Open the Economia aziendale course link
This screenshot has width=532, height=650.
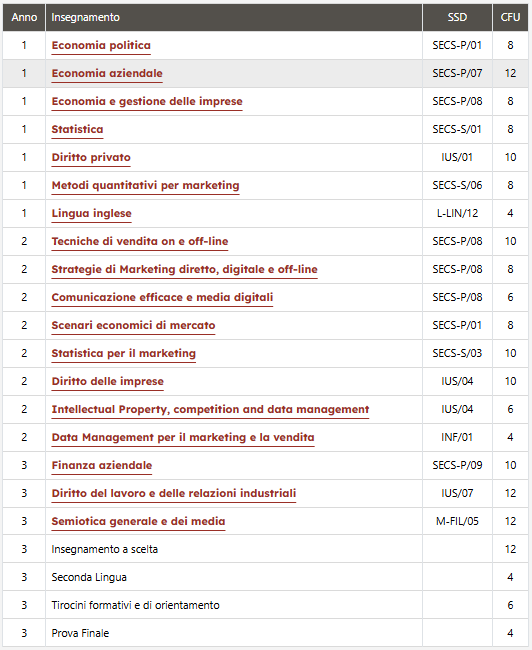point(107,73)
